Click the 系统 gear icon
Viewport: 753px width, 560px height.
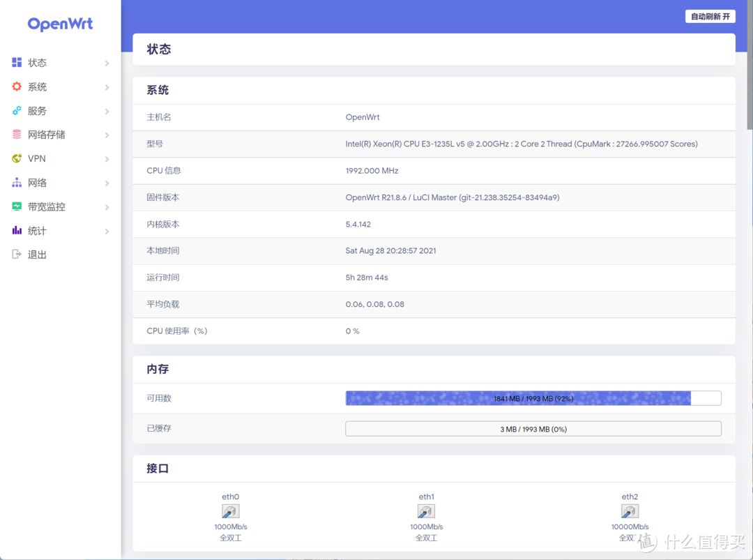(x=17, y=86)
